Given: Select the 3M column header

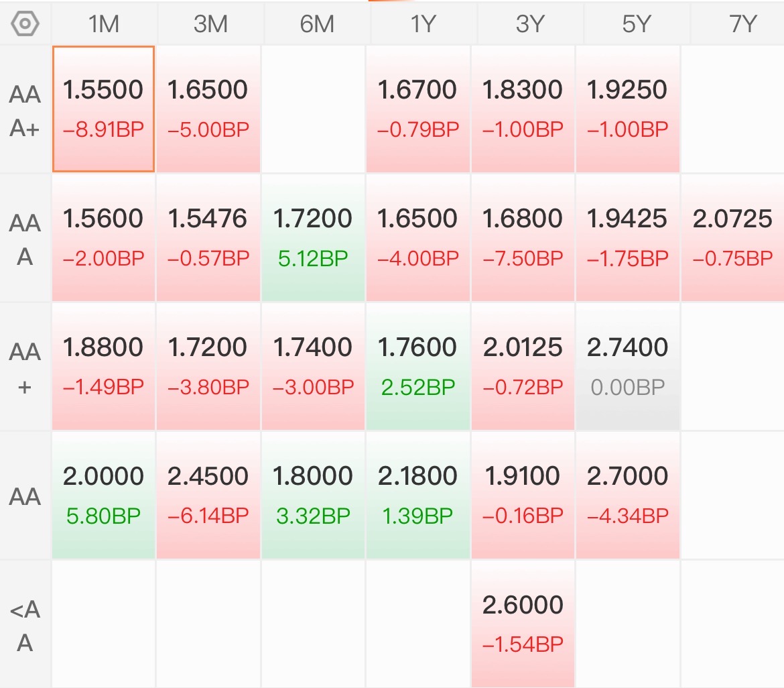Looking at the screenshot, I should 210,23.
